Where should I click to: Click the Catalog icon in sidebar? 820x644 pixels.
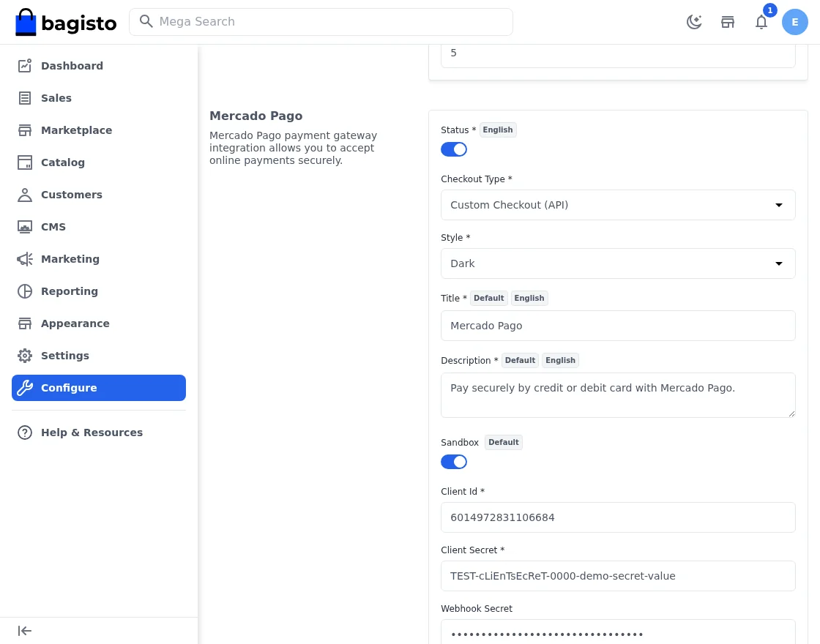25,162
